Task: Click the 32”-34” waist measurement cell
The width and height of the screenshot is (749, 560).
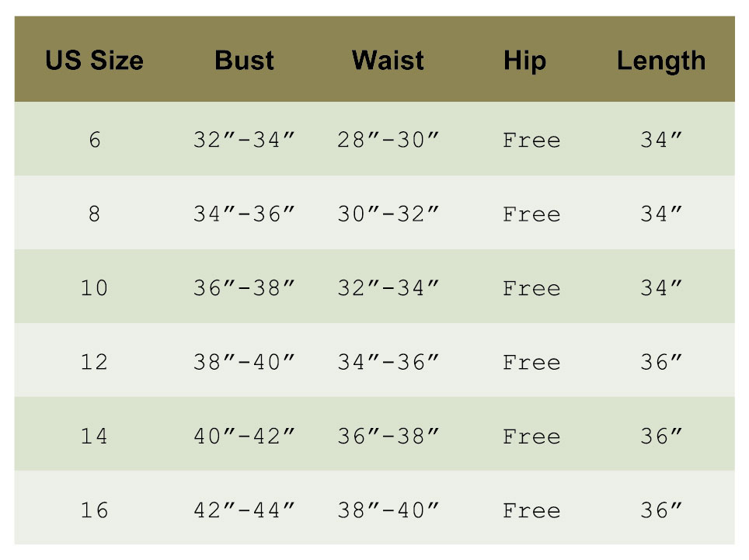Action: pos(388,289)
